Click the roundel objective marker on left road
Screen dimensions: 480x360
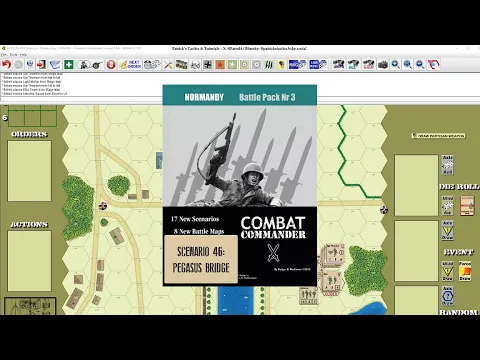pyautogui.click(x=103, y=206)
